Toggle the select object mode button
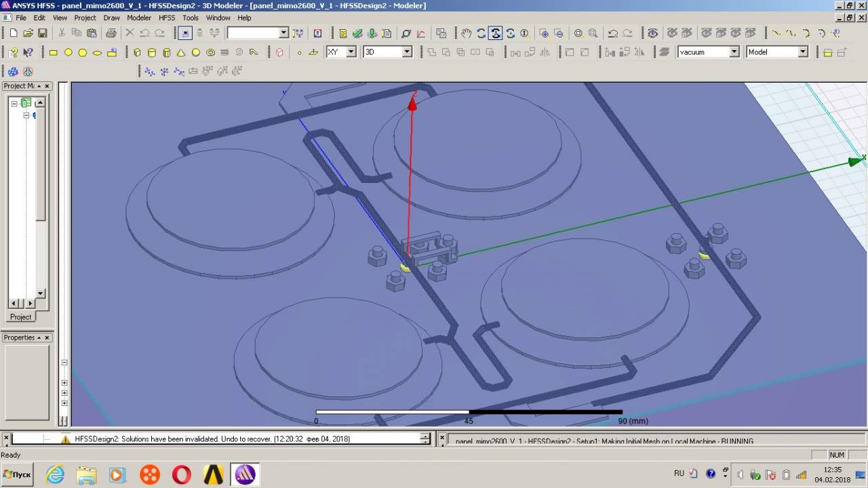Image resolution: width=868 pixels, height=488 pixels. pos(185,33)
